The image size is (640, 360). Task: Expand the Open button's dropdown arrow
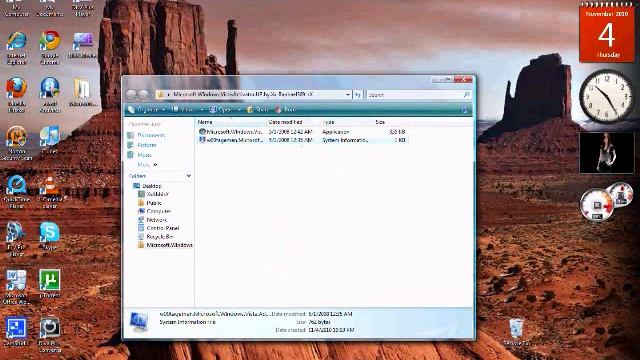(x=239, y=110)
